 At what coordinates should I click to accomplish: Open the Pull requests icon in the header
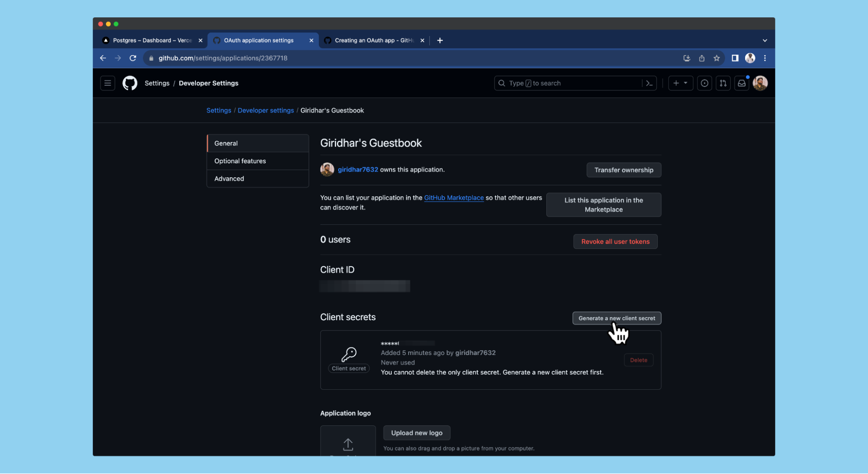723,83
